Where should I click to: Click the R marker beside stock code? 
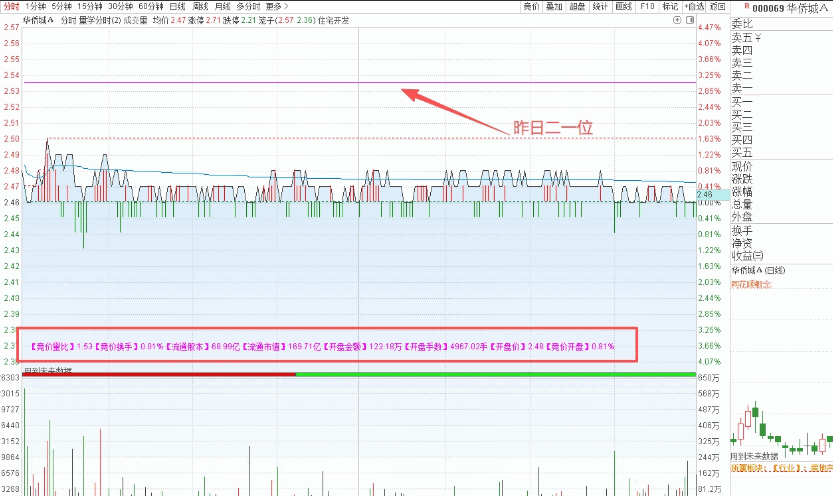[747, 6]
